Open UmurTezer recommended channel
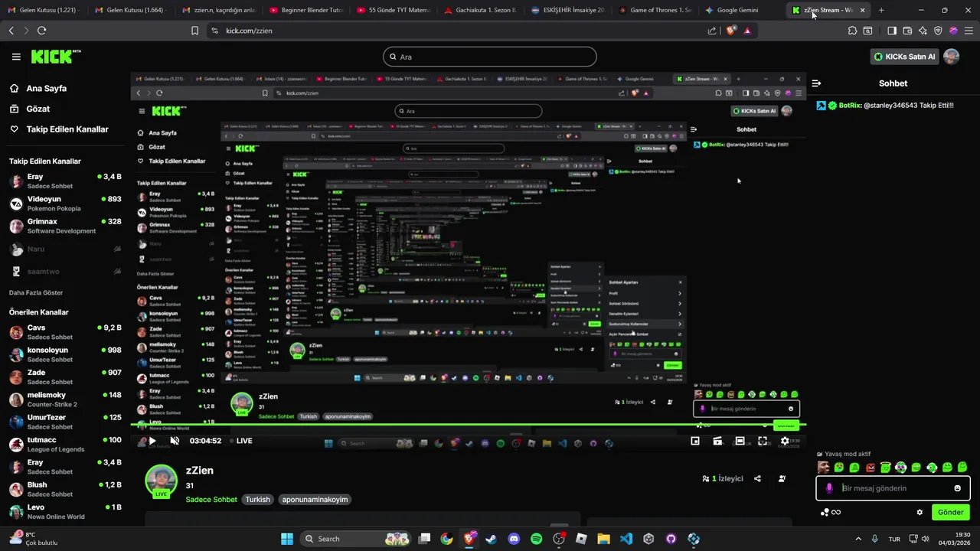The image size is (980, 551). pos(65,422)
